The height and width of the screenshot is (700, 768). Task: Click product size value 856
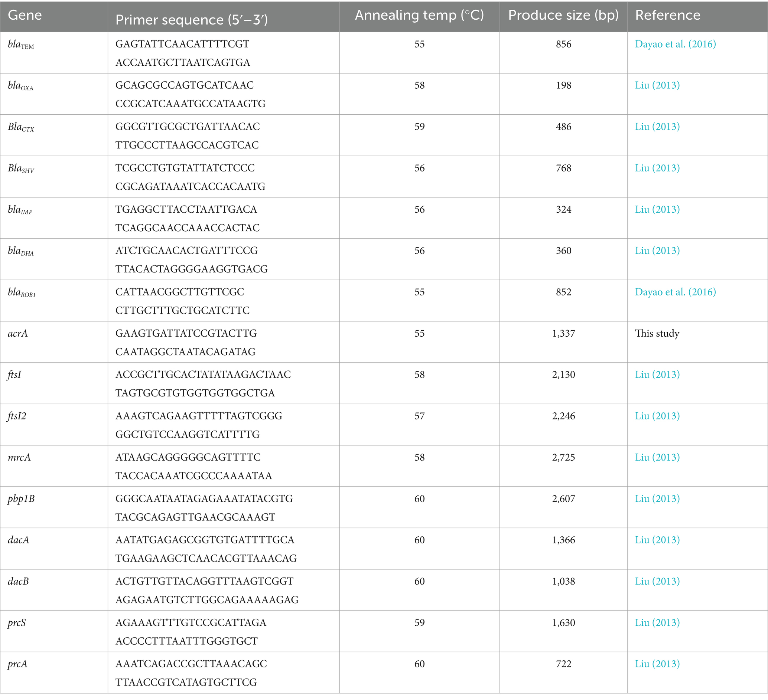coord(563,44)
